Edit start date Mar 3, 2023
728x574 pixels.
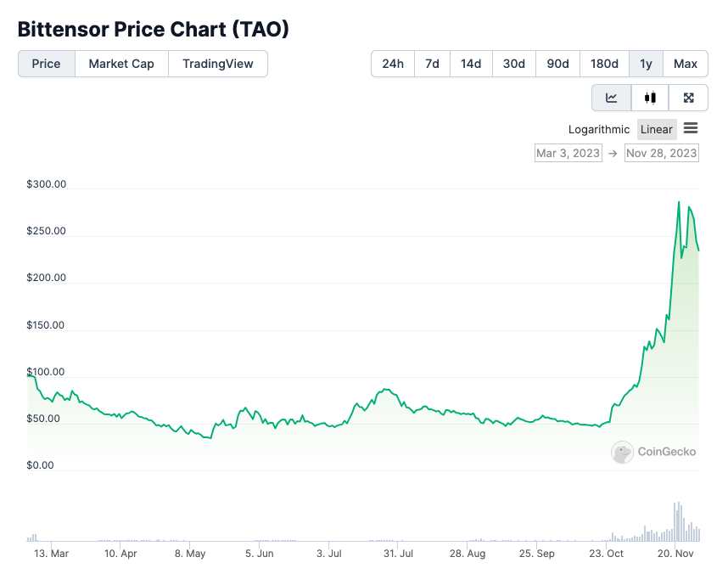(x=568, y=153)
